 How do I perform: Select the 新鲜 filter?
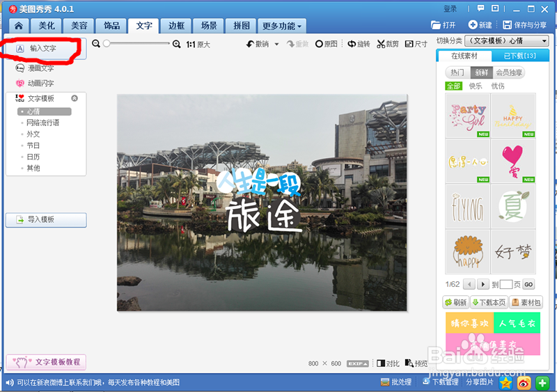click(x=482, y=72)
